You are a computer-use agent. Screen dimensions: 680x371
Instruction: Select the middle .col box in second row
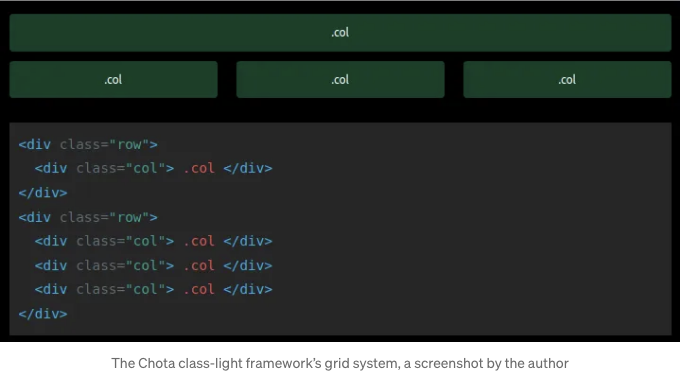[x=340, y=79]
